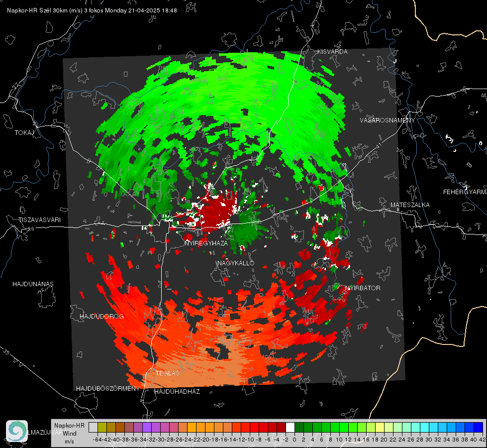Click the road number 36 label

tap(31, 229)
